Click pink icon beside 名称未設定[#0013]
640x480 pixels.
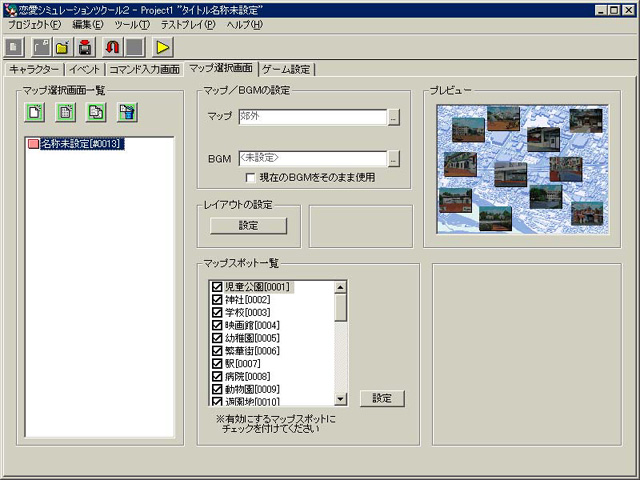tap(33, 144)
